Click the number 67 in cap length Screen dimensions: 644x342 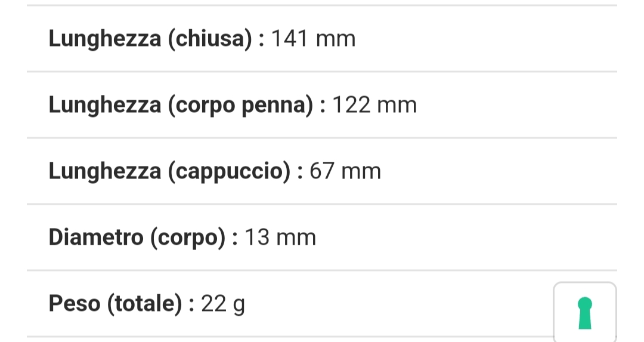[x=322, y=172]
